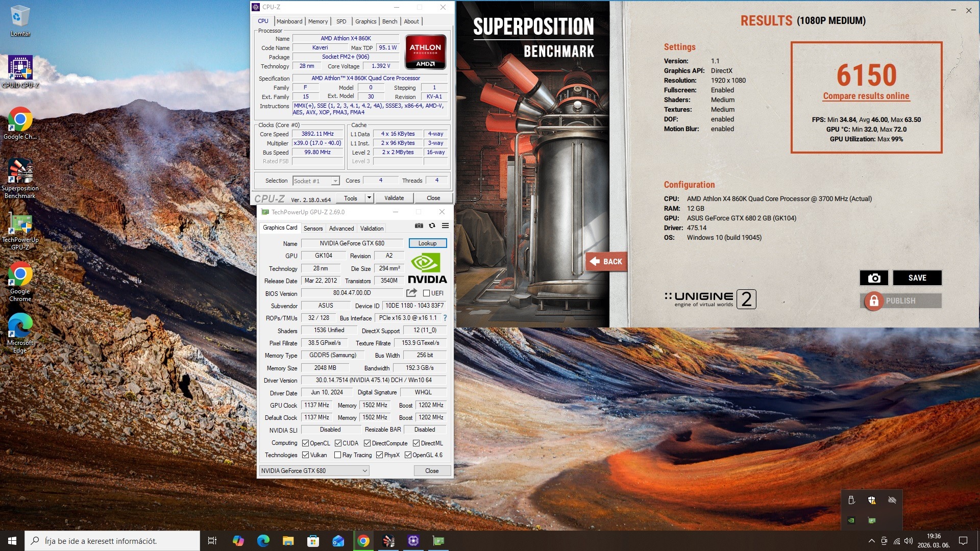Click the Compare results online link
980x551 pixels.
pos(866,96)
